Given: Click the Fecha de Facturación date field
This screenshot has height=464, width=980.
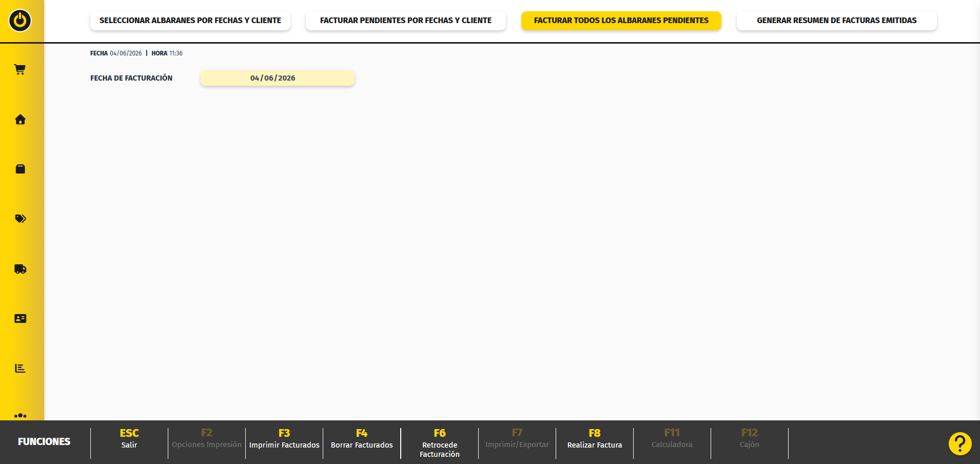Looking at the screenshot, I should tap(278, 78).
